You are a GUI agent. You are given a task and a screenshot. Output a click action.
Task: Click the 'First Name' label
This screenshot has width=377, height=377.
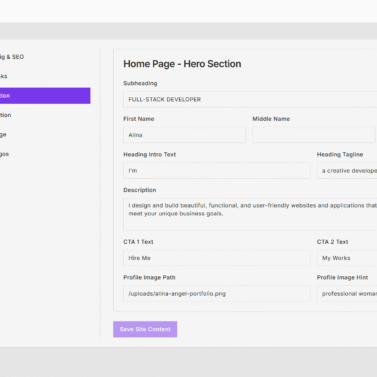(139, 119)
